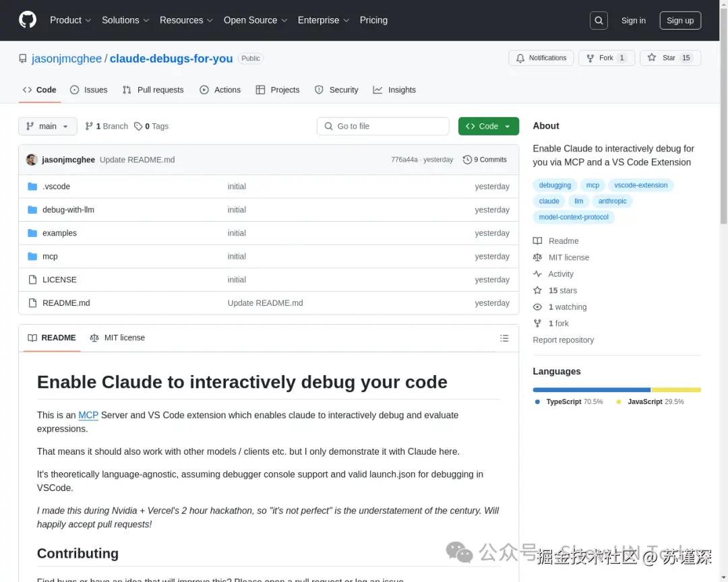Open claude-debugs-for-you repository link

point(171,59)
